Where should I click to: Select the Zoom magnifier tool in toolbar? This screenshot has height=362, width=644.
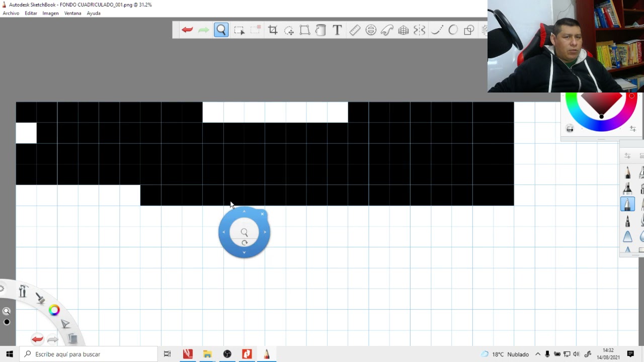(x=221, y=30)
